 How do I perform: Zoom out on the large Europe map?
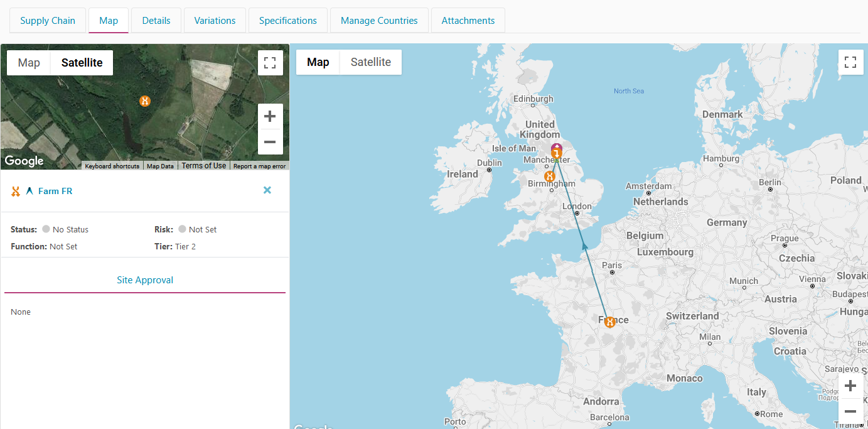coord(850,411)
